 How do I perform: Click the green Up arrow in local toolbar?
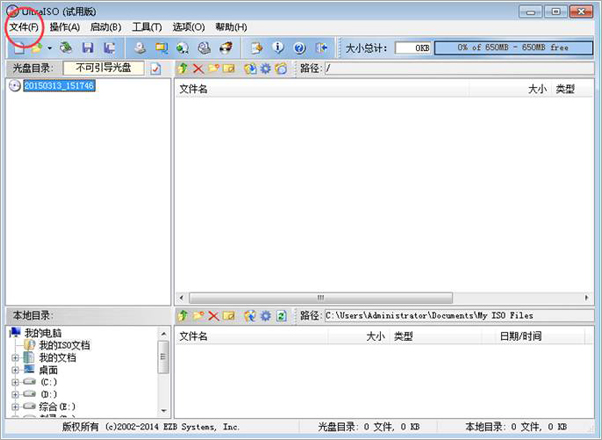click(x=183, y=316)
